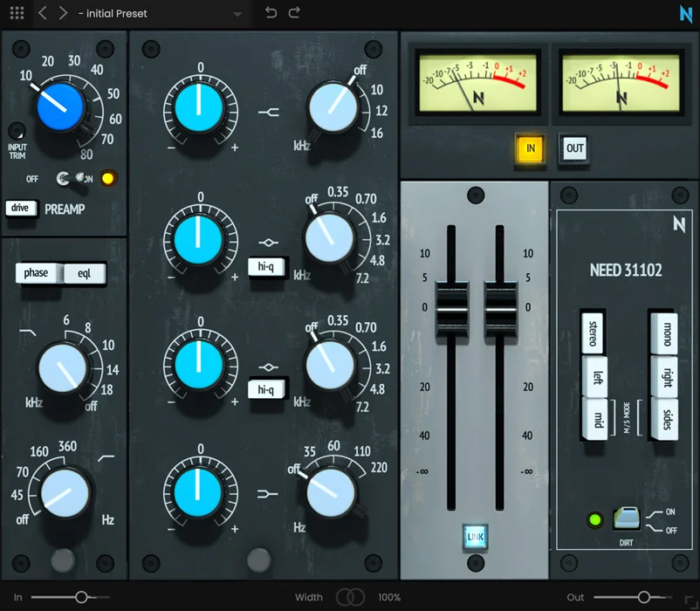
Task: Navigate to the next preset arrow
Action: pyautogui.click(x=62, y=13)
